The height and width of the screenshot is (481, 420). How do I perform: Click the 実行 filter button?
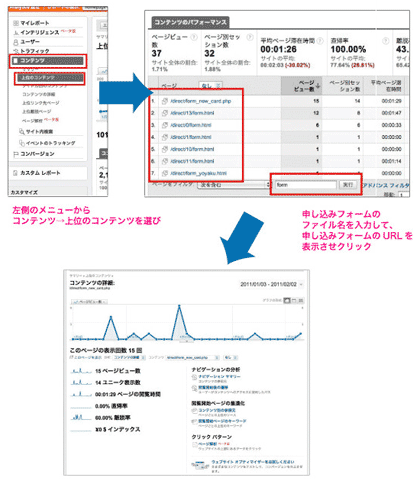[348, 185]
